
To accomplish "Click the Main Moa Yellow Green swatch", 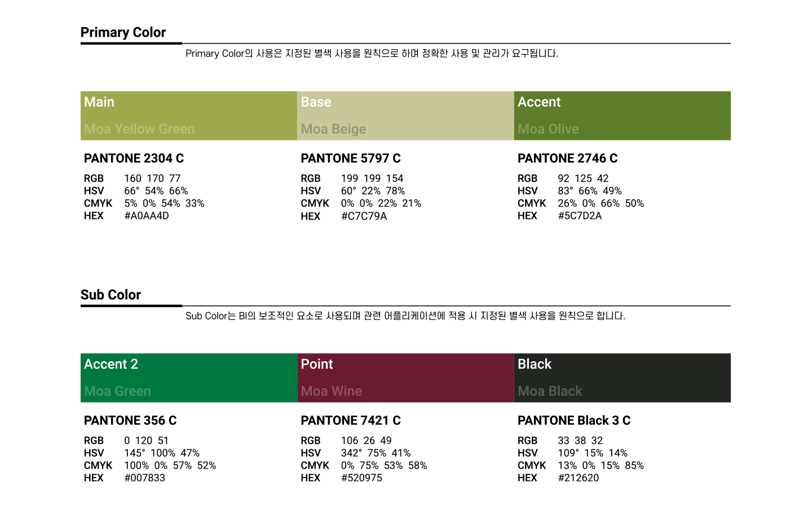I will click(188, 116).
